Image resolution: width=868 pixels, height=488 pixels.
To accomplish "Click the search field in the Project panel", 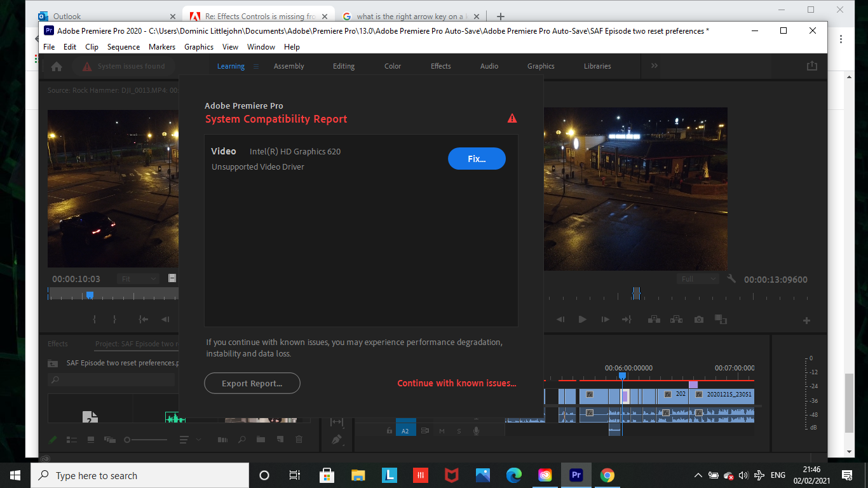I will pos(111,380).
